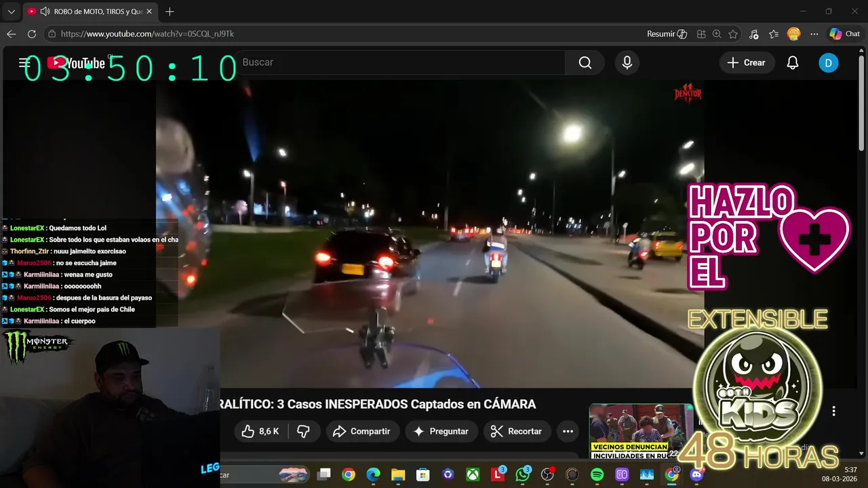Open the zoom magnifier in address bar
This screenshot has width=868, height=488.
coord(717,34)
